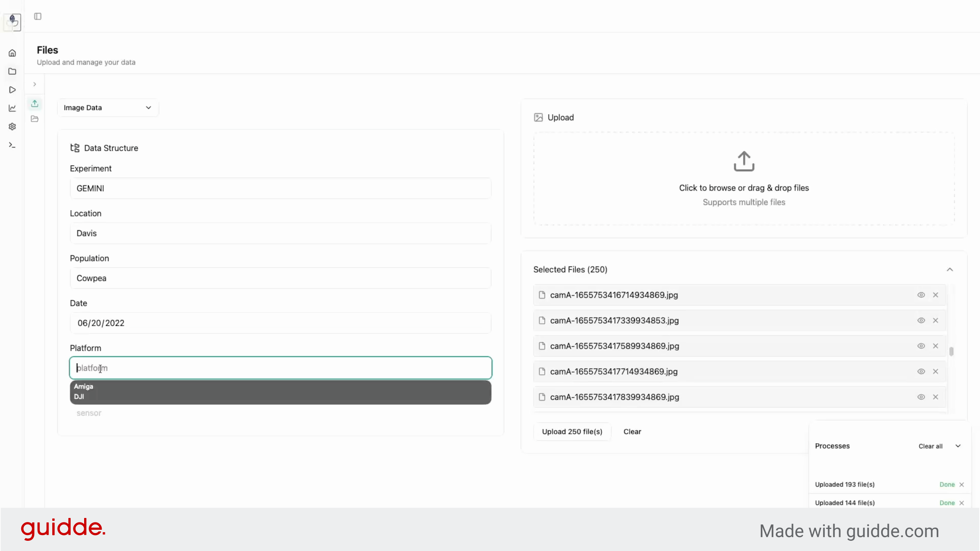The height and width of the screenshot is (551, 980).
Task: Open the settings gear icon in the sidebar
Action: coord(12,127)
